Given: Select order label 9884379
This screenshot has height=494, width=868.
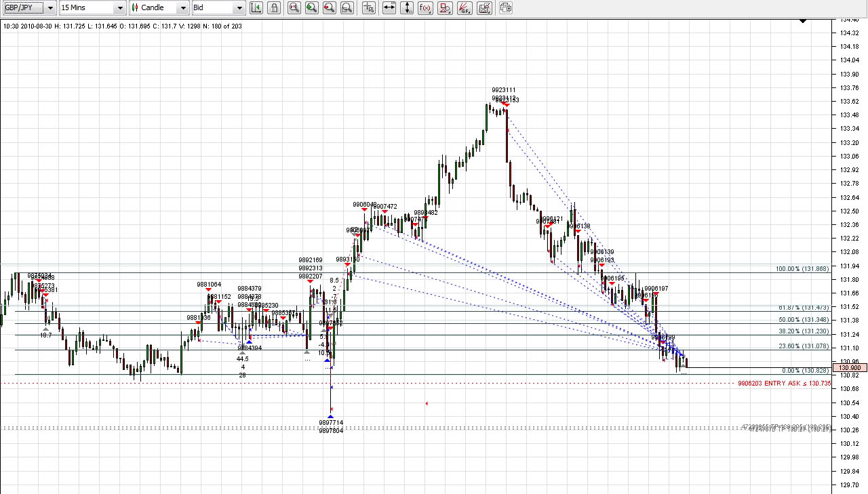Looking at the screenshot, I should (249, 289).
